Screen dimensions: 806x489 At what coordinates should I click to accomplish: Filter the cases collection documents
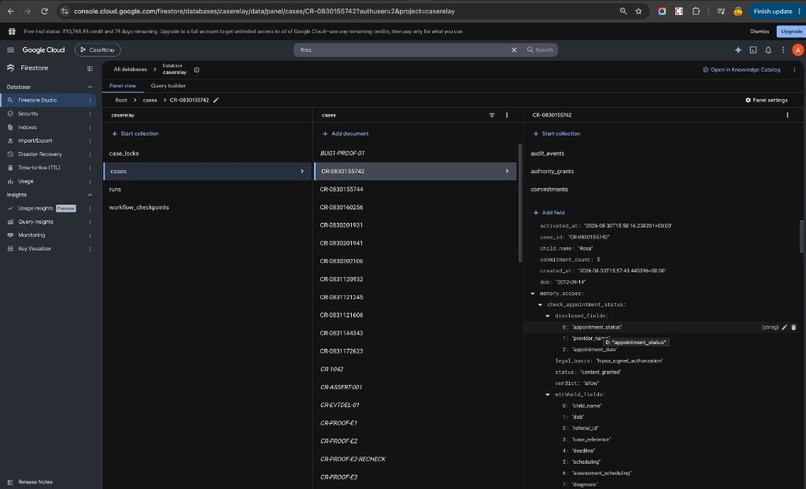[491, 115]
